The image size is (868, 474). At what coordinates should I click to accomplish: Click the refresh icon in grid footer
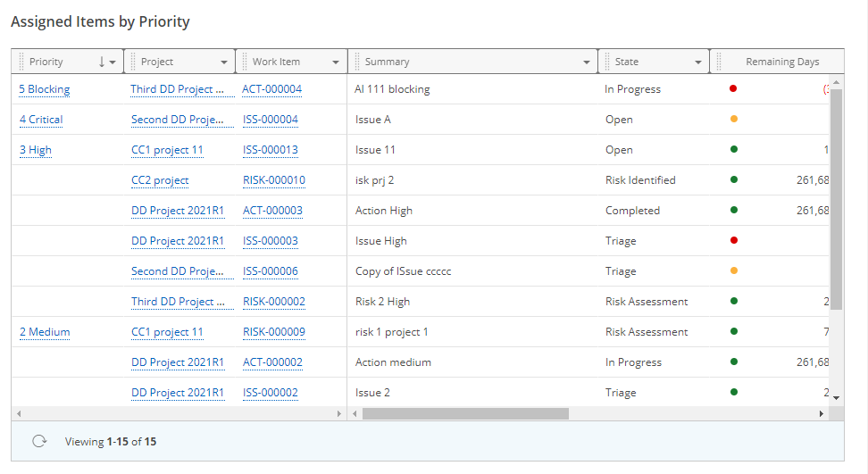(x=39, y=441)
